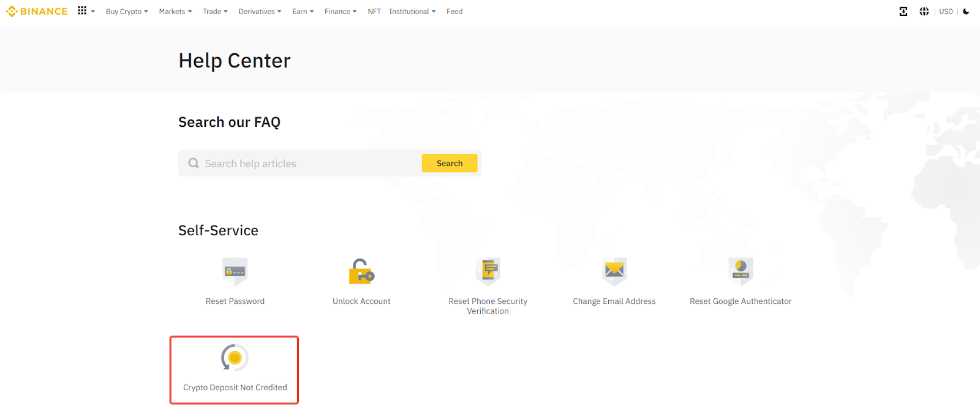Click the Change Email Address envelope icon
Screen dimensions: 980x416
point(614,271)
